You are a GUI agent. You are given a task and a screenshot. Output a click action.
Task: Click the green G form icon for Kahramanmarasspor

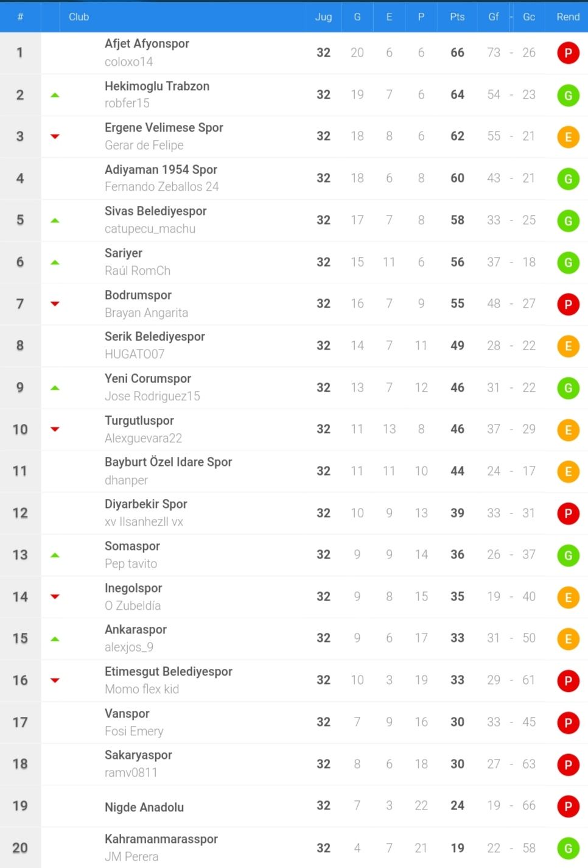point(568,849)
